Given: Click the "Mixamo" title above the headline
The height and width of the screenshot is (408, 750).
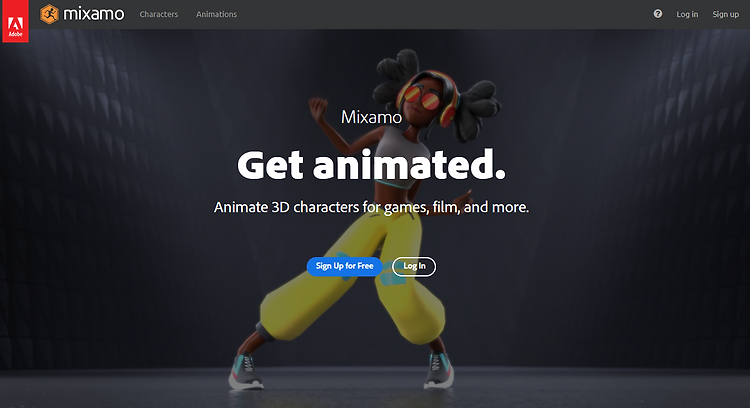Looking at the screenshot, I should [x=371, y=117].
